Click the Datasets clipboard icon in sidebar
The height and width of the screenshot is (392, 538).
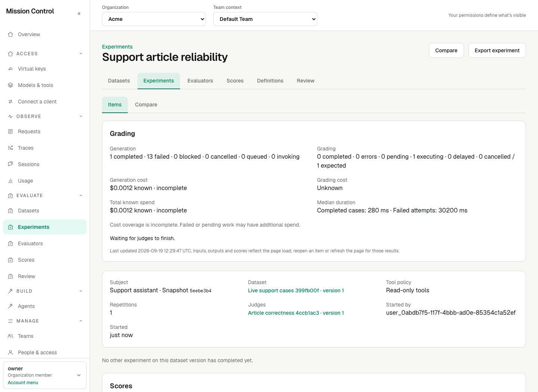coord(10,211)
